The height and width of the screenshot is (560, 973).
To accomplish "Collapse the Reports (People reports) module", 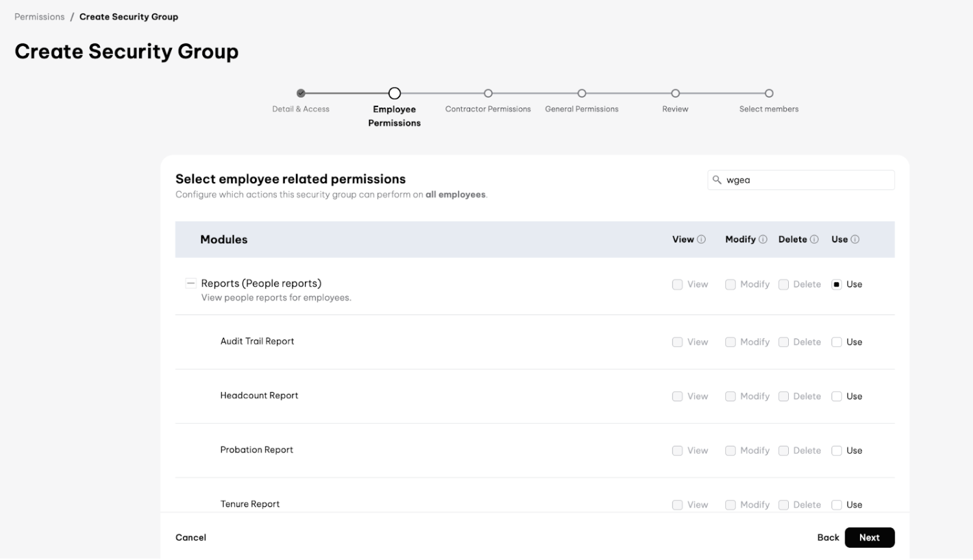I will pos(191,284).
